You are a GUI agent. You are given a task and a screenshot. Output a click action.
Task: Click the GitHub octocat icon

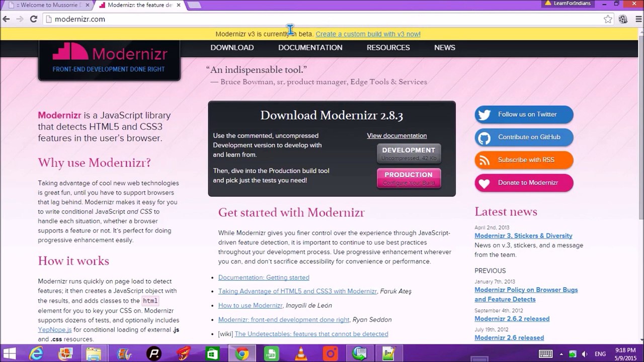(x=484, y=137)
